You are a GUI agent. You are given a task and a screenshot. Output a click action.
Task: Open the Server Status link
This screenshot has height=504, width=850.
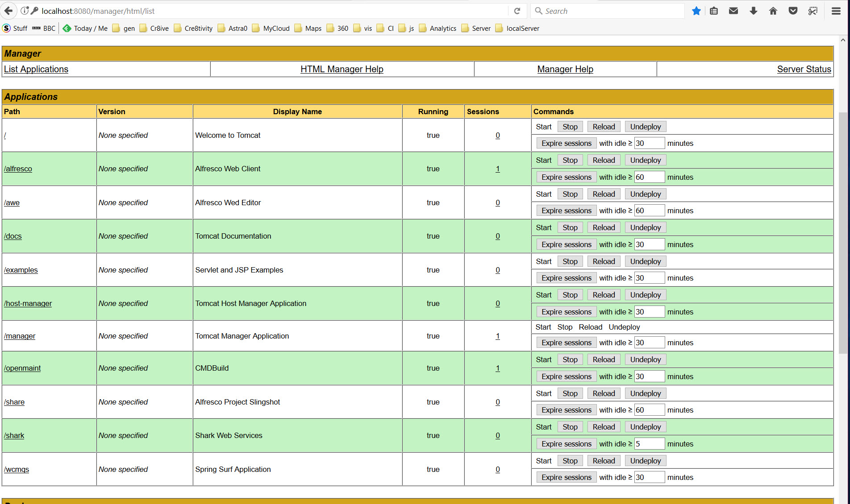coord(804,69)
